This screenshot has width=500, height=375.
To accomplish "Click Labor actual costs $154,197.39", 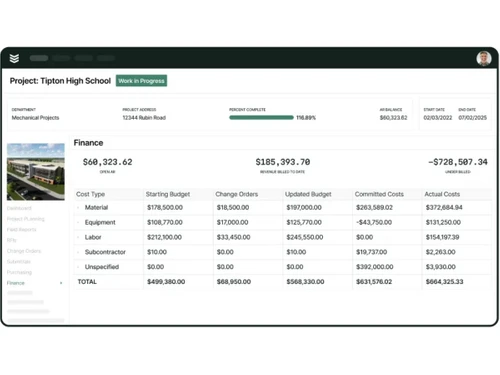I will [x=442, y=237].
